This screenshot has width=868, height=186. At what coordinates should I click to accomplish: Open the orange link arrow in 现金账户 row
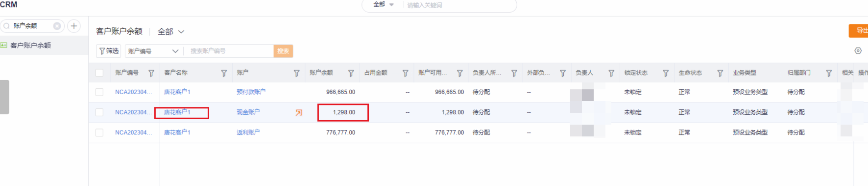click(x=299, y=113)
